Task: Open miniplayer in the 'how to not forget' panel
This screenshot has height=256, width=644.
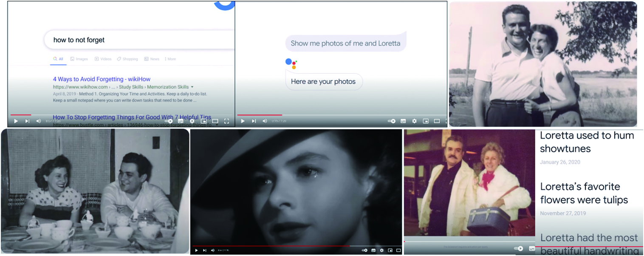Action: click(x=203, y=121)
